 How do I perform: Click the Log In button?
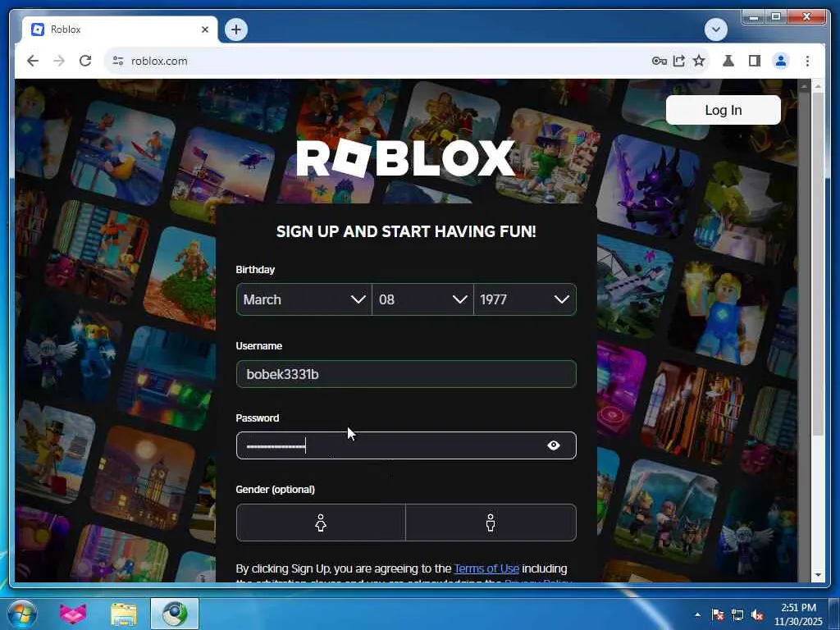click(x=724, y=110)
